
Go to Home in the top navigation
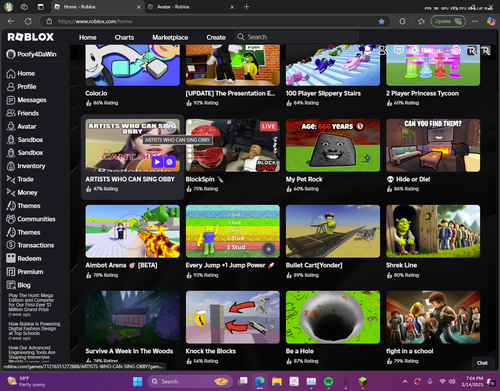click(x=88, y=37)
